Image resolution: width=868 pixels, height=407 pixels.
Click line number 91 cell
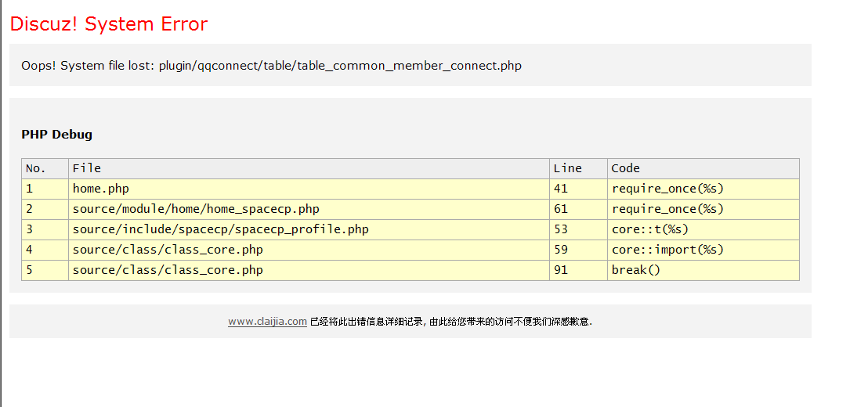(561, 270)
